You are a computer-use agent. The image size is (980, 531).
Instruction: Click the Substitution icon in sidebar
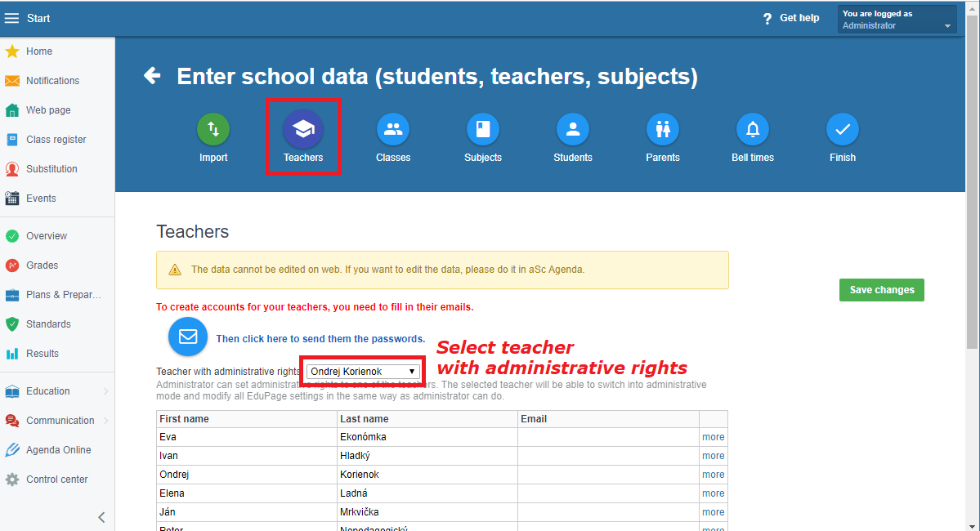pyautogui.click(x=12, y=168)
